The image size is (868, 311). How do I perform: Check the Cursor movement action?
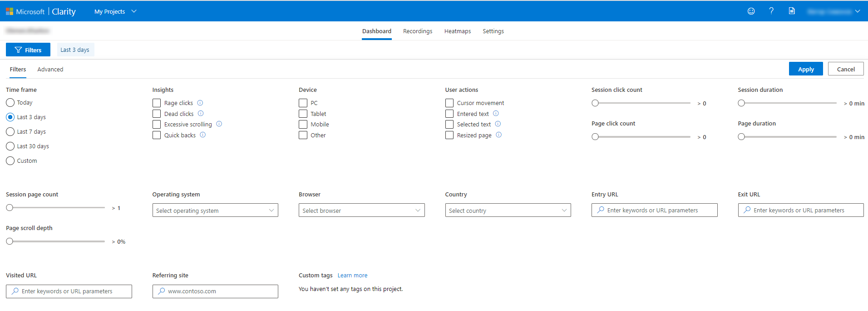pos(449,103)
